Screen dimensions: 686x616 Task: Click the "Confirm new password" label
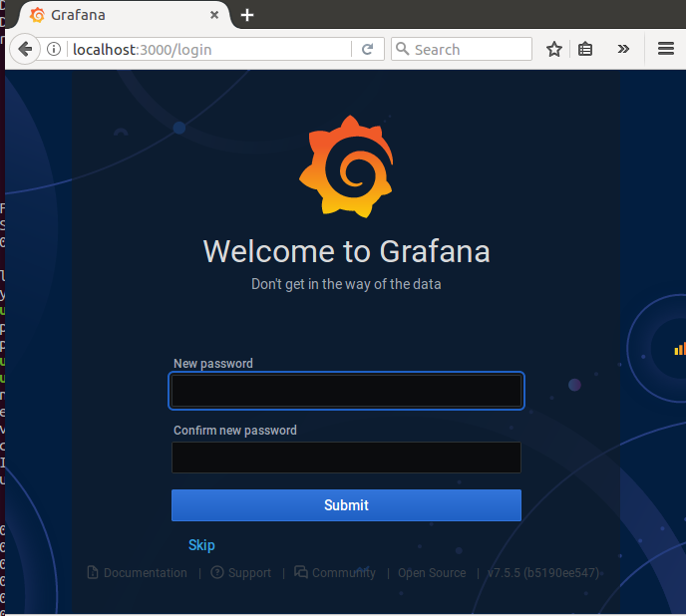coord(235,430)
